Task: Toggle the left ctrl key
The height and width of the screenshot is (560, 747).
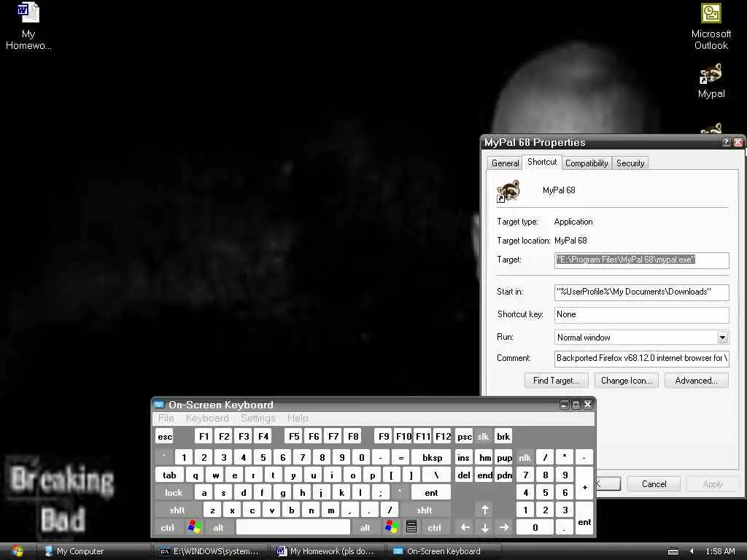Action: 168,527
